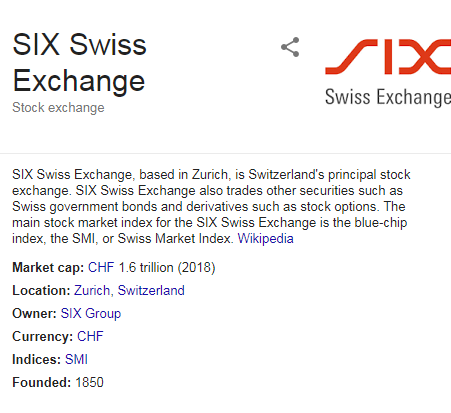Select the 'Currency:' label

pos(43,336)
